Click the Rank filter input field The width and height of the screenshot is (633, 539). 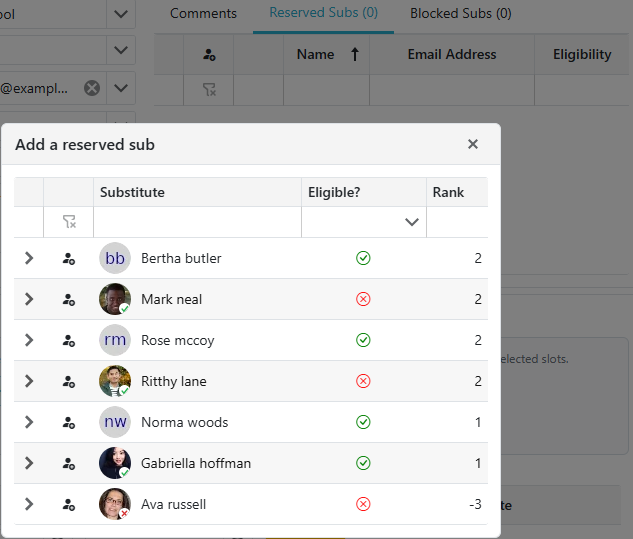pos(457,222)
